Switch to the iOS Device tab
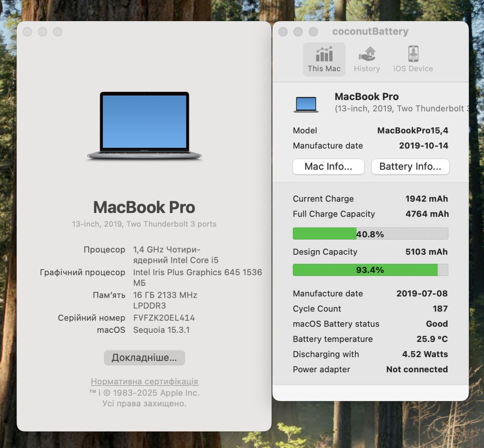The height and width of the screenshot is (448, 484). click(413, 60)
